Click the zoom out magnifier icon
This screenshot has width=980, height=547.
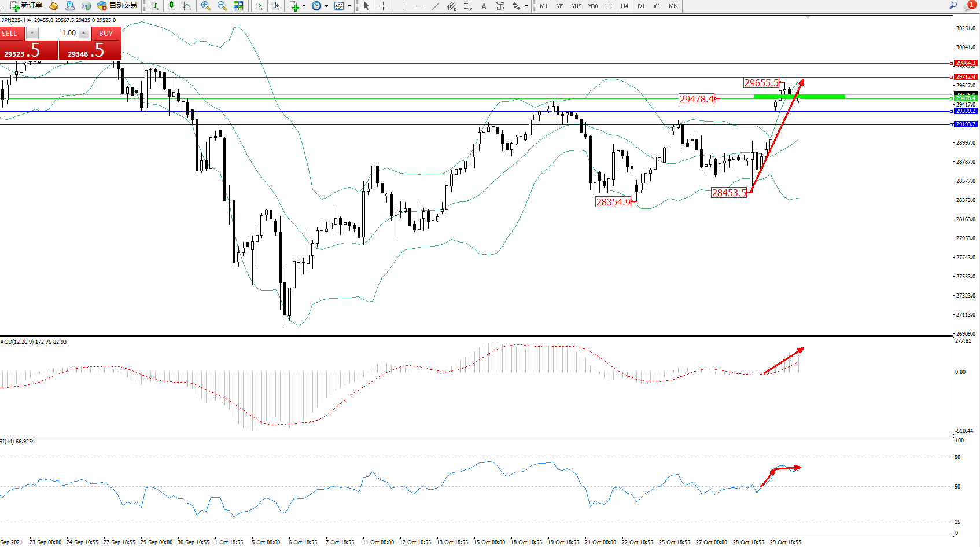pos(222,6)
